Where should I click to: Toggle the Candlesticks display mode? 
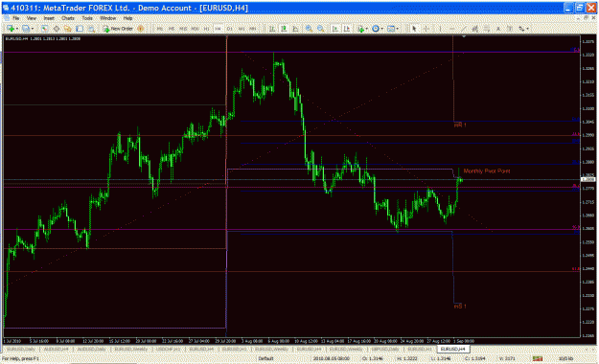[x=284, y=29]
